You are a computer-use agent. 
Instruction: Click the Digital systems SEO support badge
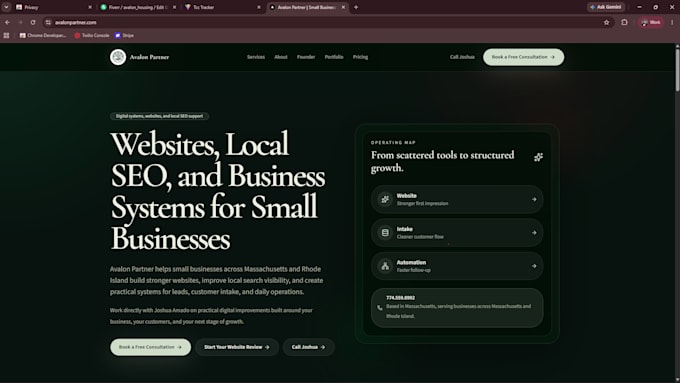point(159,116)
